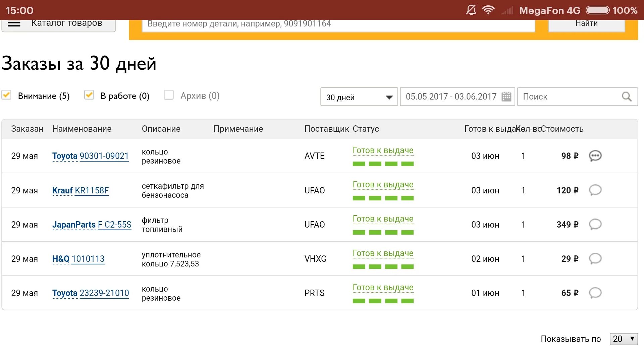
Task: Sort by the Стоимость column header
Action: [562, 129]
